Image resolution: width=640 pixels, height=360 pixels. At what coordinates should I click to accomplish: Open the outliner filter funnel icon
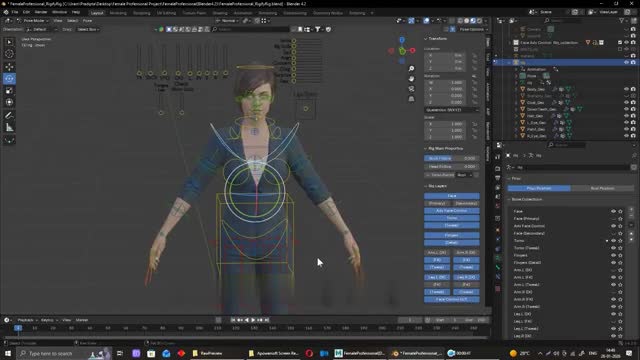coord(622,20)
